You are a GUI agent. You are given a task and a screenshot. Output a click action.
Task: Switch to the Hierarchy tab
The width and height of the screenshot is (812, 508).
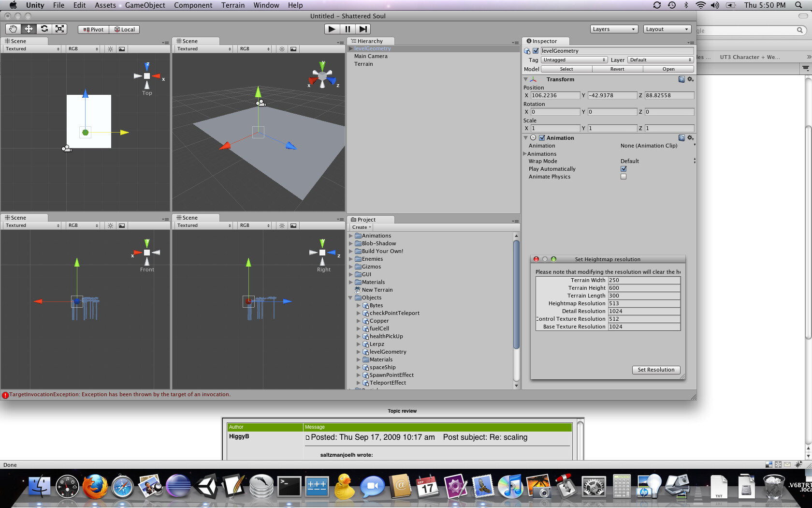click(370, 41)
